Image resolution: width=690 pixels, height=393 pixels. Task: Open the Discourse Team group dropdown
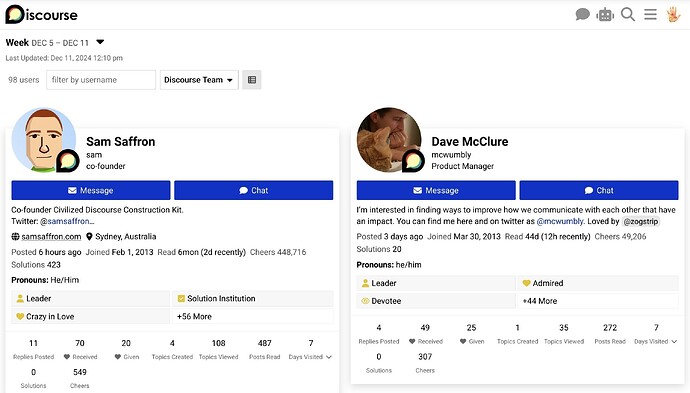tap(199, 80)
